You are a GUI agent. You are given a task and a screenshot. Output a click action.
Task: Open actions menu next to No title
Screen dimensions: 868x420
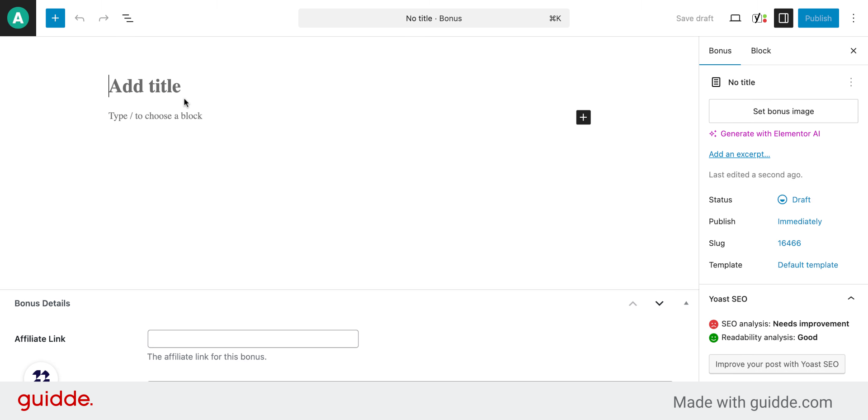(850, 82)
